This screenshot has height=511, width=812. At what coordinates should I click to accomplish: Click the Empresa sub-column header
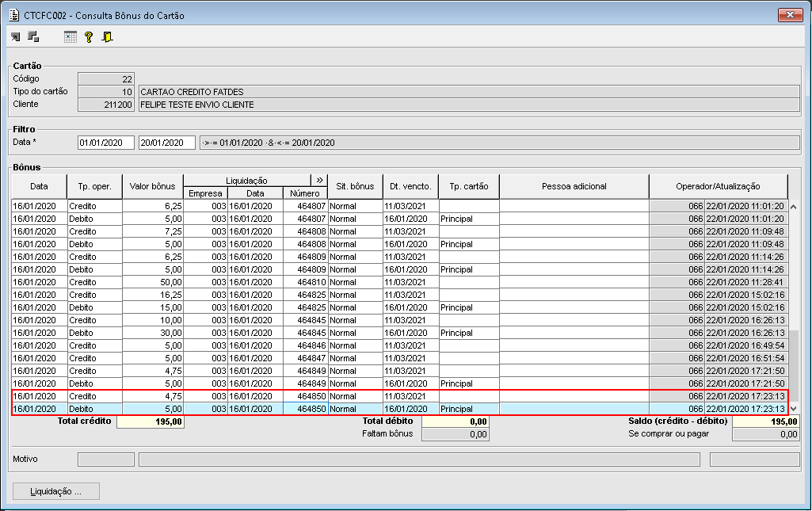pyautogui.click(x=206, y=193)
